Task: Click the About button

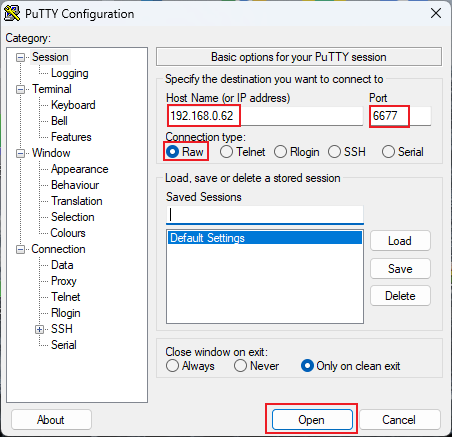Action: [x=51, y=420]
